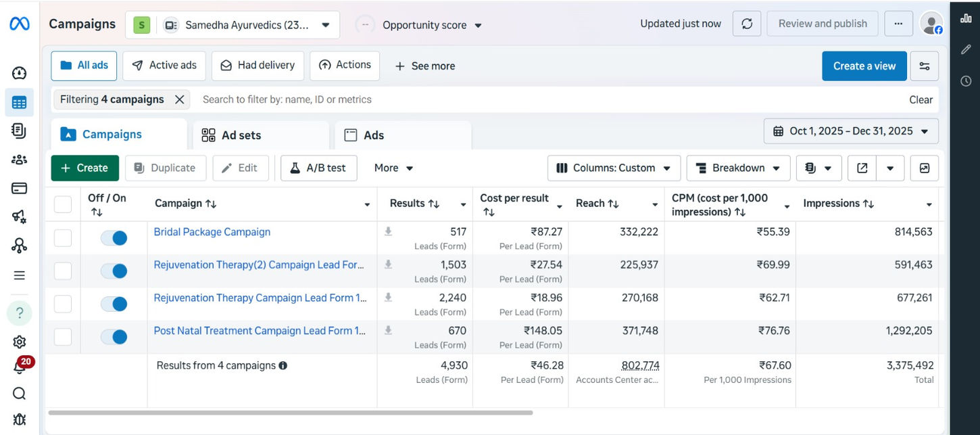Open the date range dropdown
The width and height of the screenshot is (980, 435).
[x=851, y=131]
